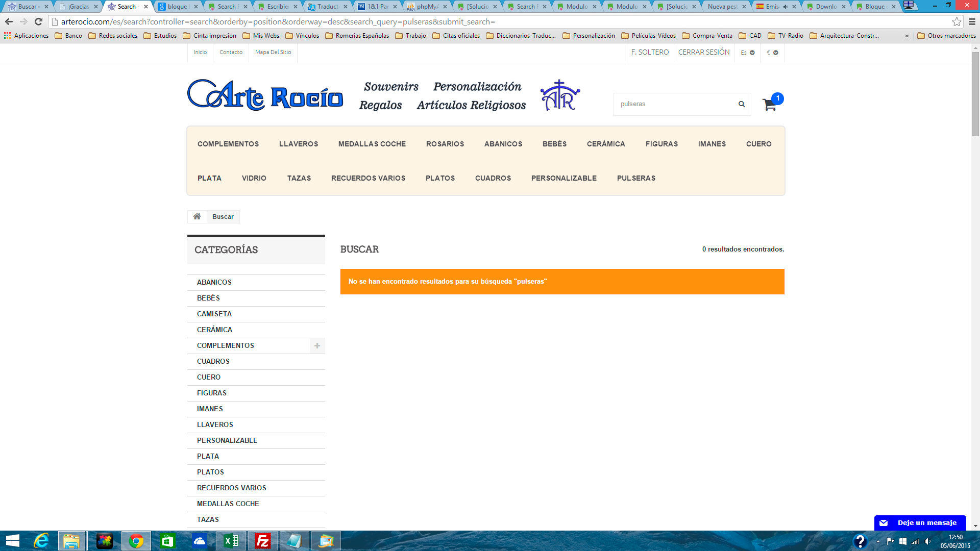The image size is (980, 551).
Task: Open the PULSERAS menu item
Action: pos(636,178)
